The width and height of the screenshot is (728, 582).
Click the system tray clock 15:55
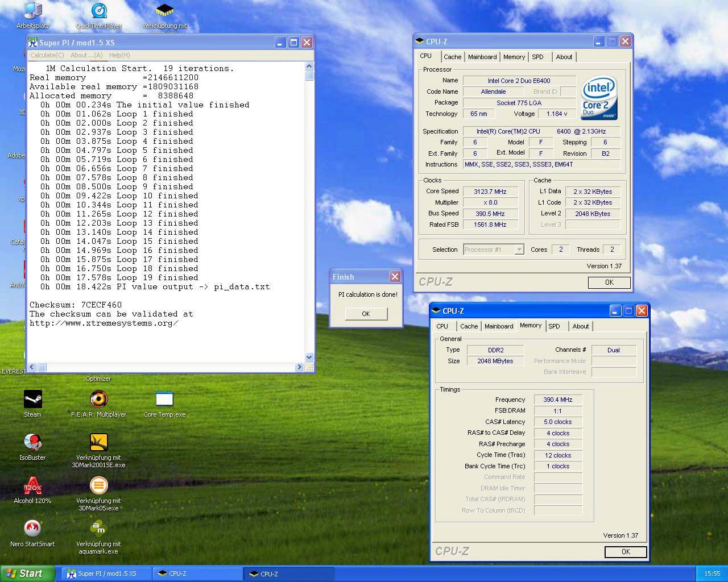712,574
